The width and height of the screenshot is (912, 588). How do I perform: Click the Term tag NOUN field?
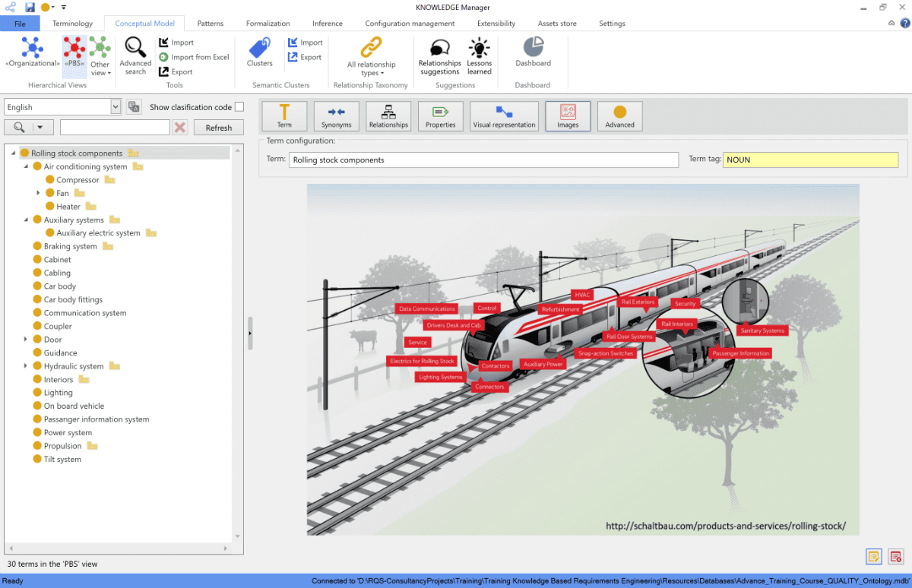click(810, 160)
